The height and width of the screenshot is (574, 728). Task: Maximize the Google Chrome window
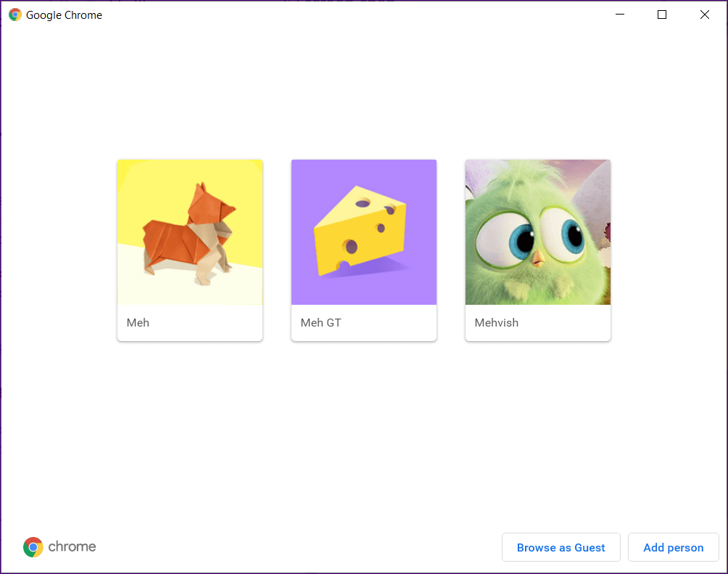coord(662,15)
